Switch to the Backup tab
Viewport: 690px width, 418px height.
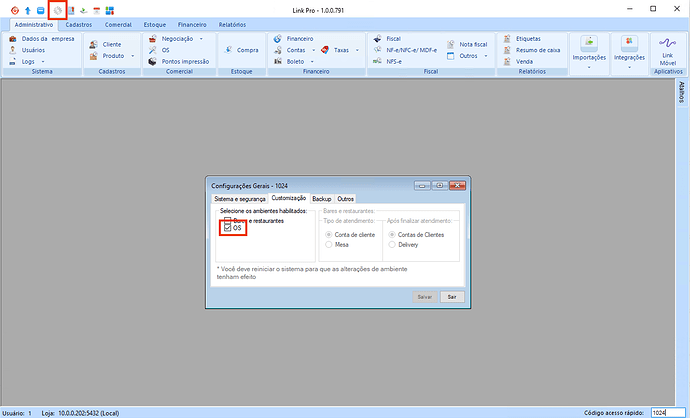click(321, 199)
